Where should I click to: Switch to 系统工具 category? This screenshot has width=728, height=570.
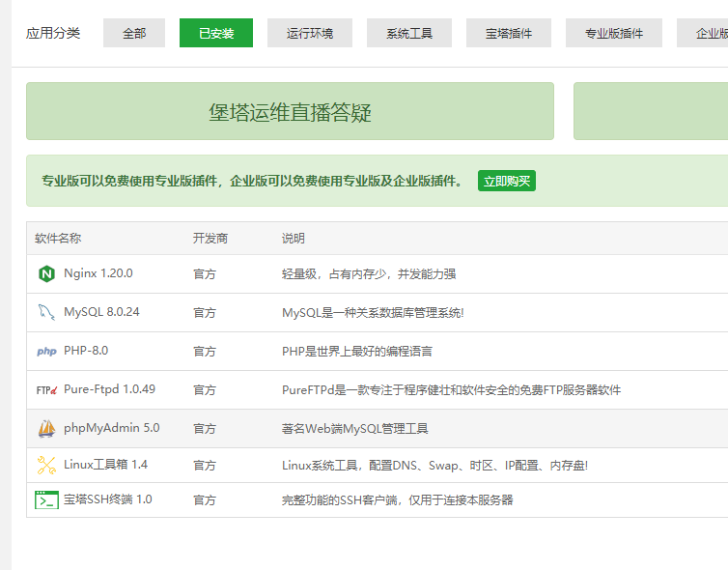[409, 33]
